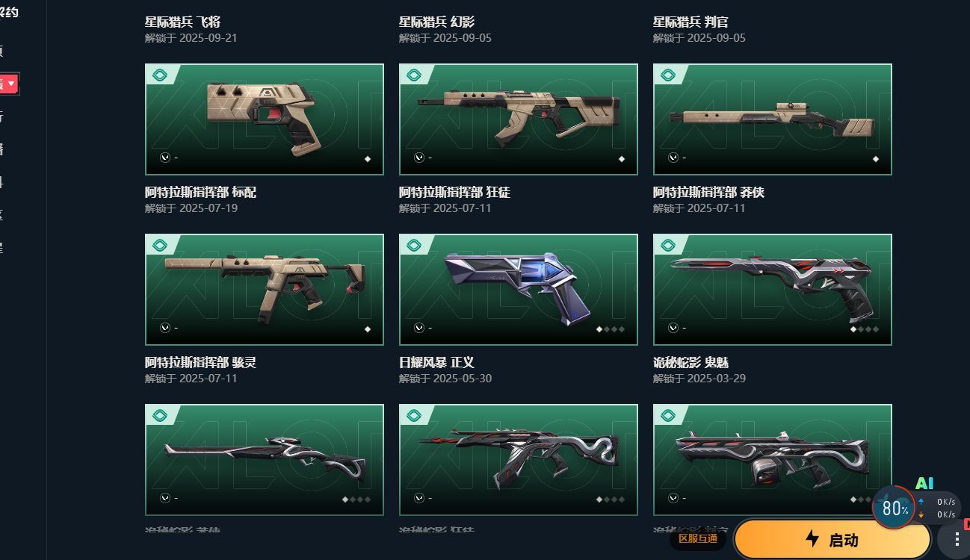Expand the red dropdown arrow in left sidebar
The width and height of the screenshot is (970, 560).
pos(11,84)
